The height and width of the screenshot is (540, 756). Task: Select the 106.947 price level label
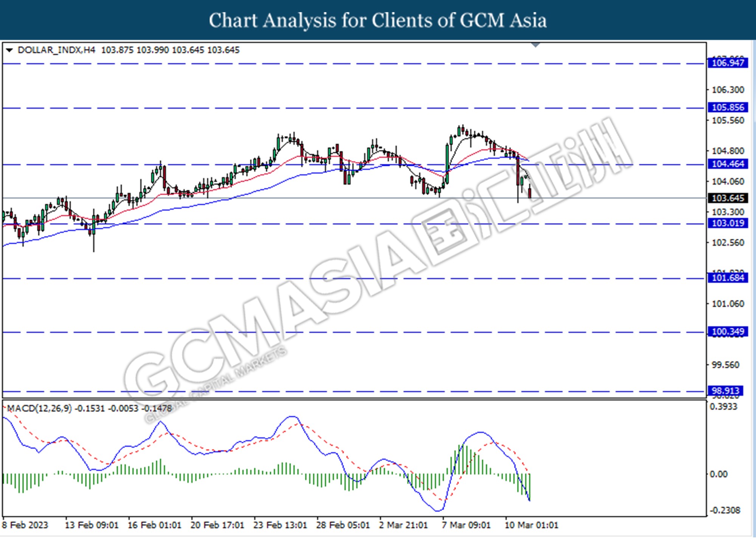pos(728,63)
